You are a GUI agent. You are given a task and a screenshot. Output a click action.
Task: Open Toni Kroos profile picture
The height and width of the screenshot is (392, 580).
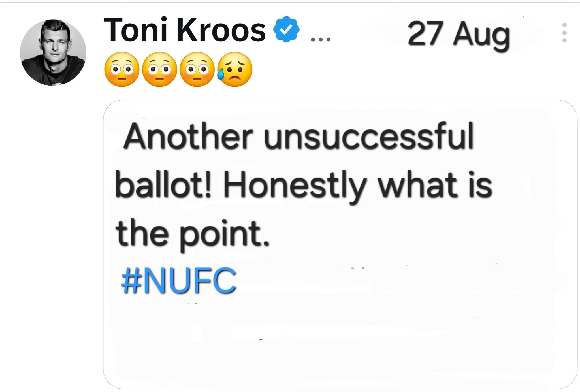(x=53, y=52)
